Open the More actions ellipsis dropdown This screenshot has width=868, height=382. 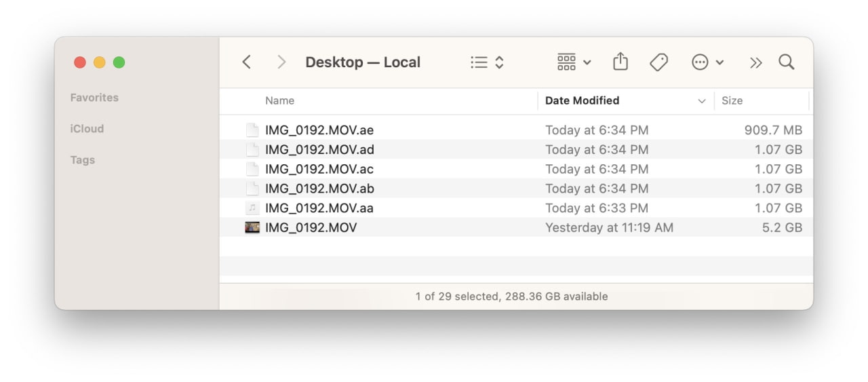(x=707, y=62)
